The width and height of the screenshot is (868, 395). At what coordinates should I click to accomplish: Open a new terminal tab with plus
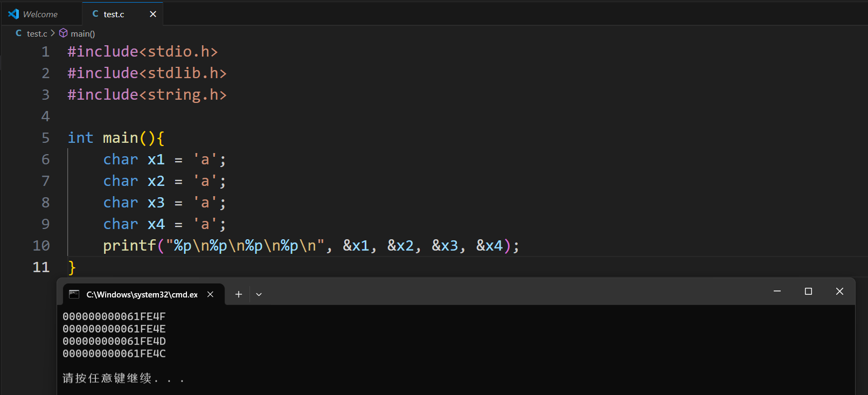tap(239, 294)
